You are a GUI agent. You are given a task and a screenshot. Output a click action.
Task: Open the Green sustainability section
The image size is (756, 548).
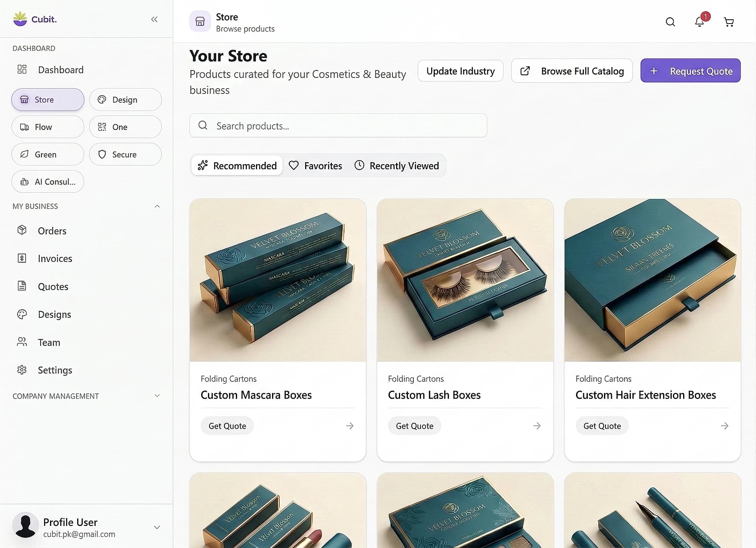coord(47,154)
